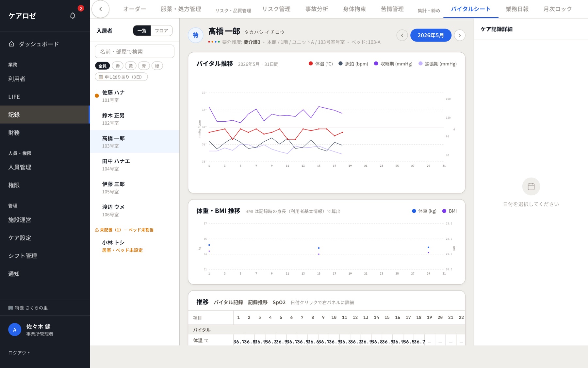Click the user avatar A

15,330
